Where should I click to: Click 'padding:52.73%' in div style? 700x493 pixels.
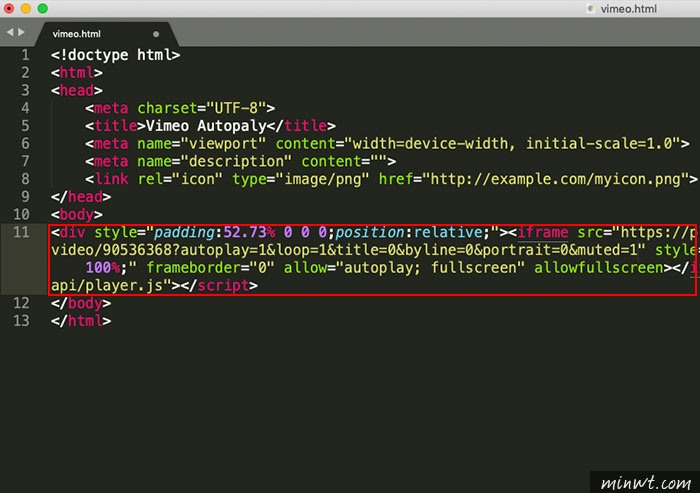[x=215, y=232]
